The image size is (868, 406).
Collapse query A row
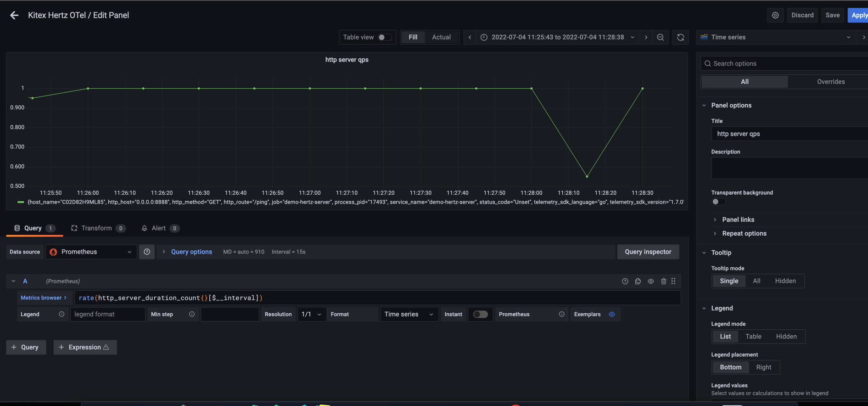13,281
